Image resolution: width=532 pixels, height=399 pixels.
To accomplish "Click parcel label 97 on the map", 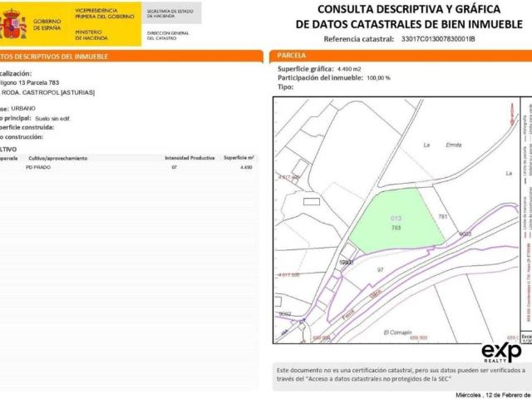I will point(381,269).
